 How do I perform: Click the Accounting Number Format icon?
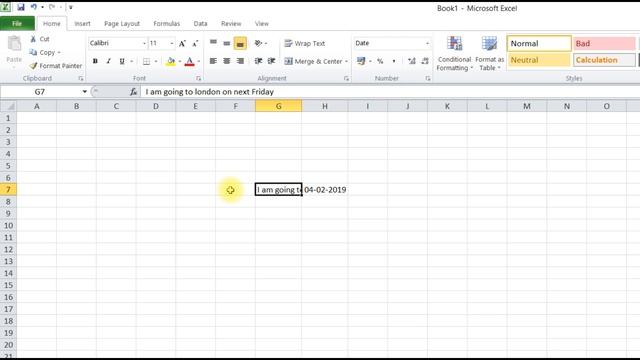click(x=361, y=61)
